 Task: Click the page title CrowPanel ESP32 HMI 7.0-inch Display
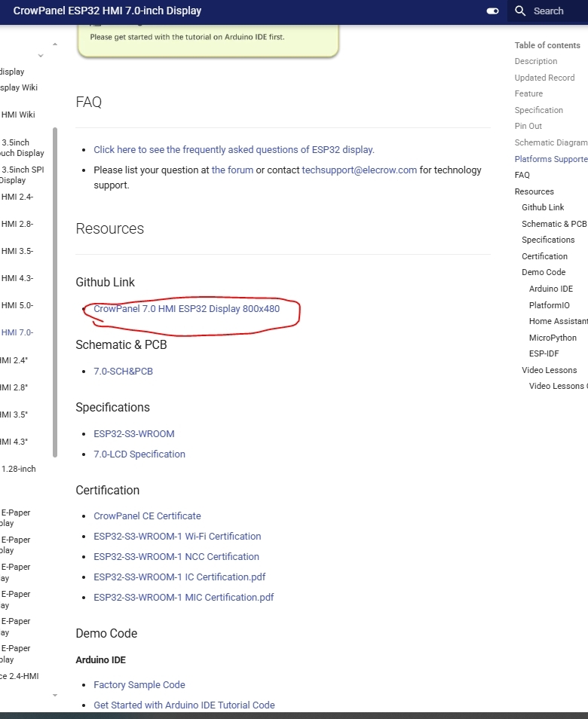[107, 11]
